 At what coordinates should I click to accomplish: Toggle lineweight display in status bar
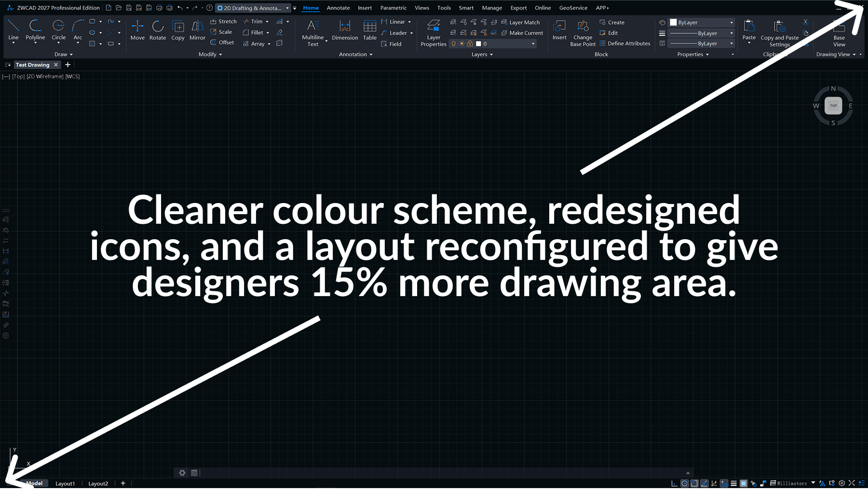click(x=733, y=483)
